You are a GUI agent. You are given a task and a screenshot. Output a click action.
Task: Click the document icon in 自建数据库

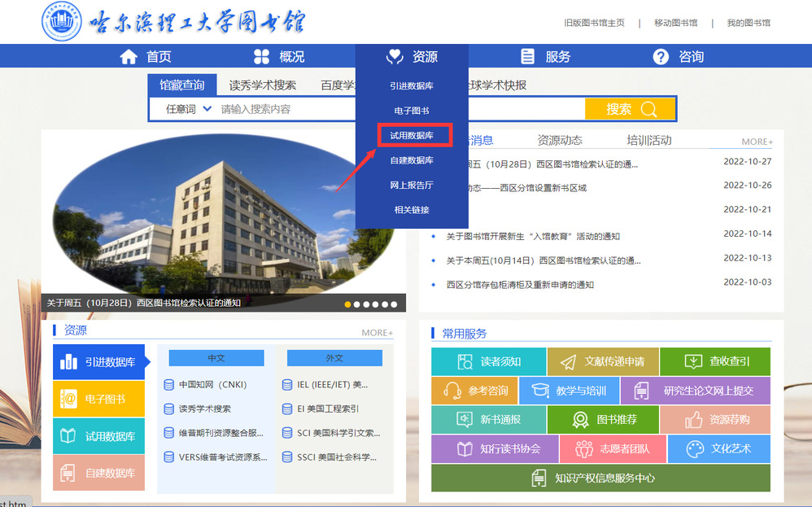68,473
